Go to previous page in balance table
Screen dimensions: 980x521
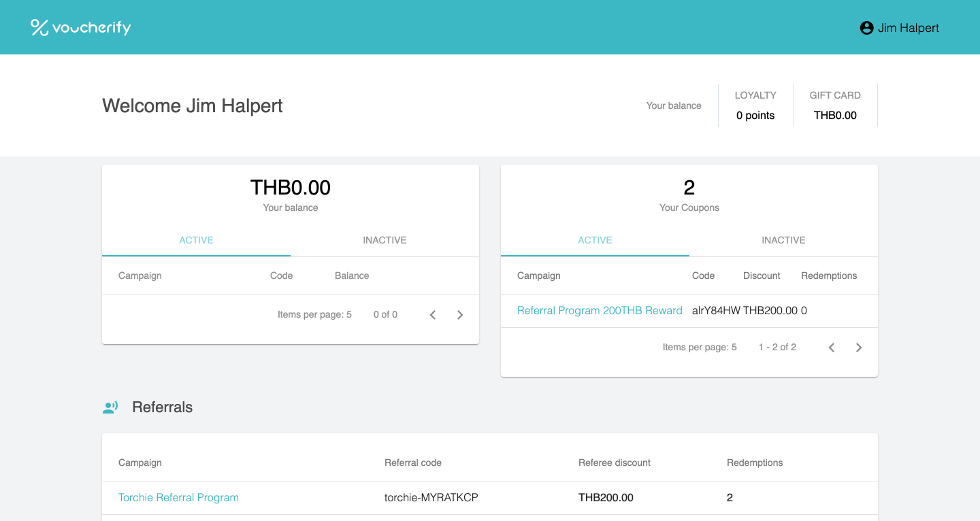(x=433, y=315)
